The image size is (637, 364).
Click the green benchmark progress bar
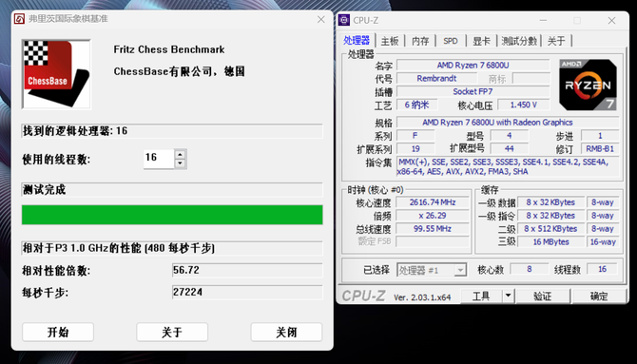(172, 215)
